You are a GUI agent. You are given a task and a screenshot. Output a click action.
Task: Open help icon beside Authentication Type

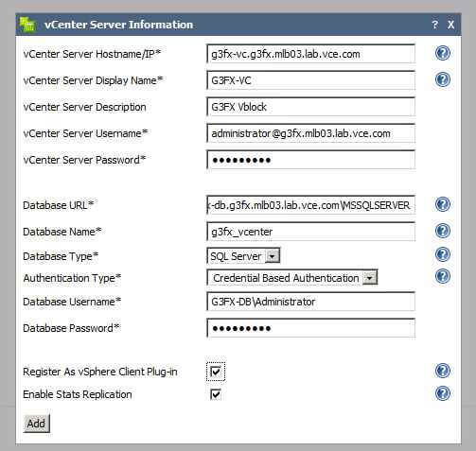point(443,276)
